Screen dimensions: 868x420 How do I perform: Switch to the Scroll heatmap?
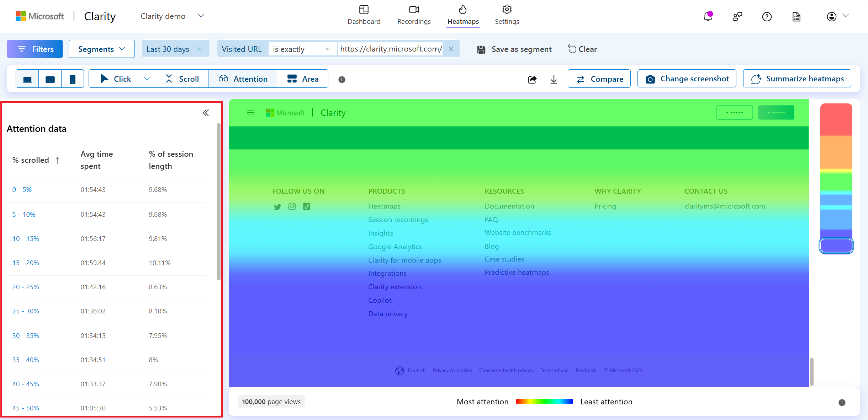tap(181, 79)
